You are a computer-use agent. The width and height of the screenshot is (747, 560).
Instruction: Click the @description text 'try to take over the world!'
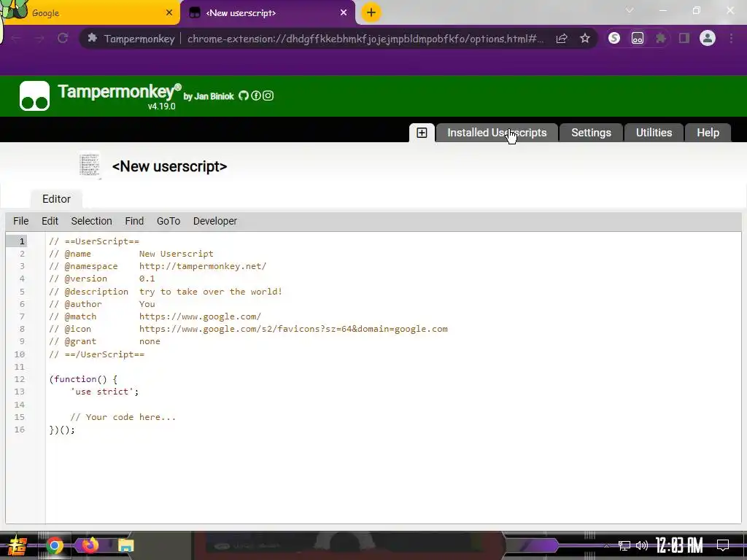click(211, 292)
